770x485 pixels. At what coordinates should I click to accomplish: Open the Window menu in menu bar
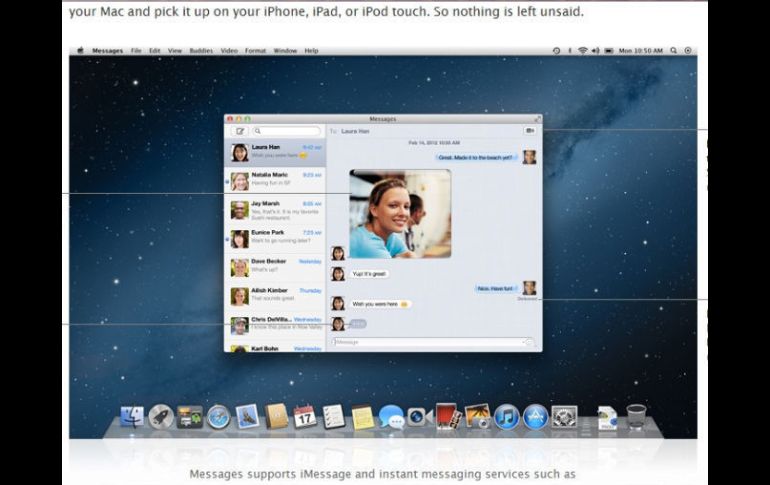click(284, 50)
